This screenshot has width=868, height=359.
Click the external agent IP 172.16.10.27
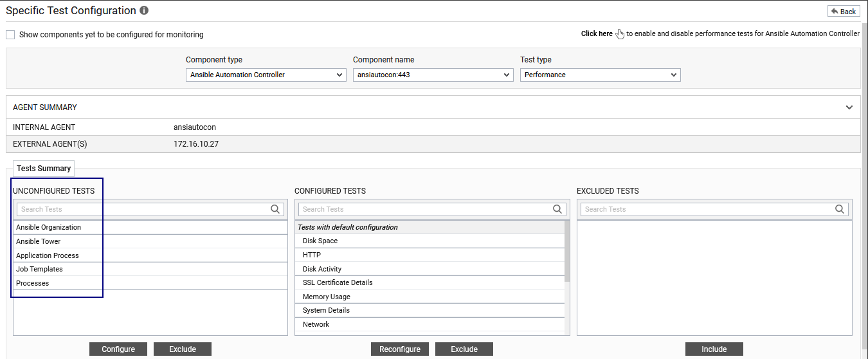pos(196,144)
